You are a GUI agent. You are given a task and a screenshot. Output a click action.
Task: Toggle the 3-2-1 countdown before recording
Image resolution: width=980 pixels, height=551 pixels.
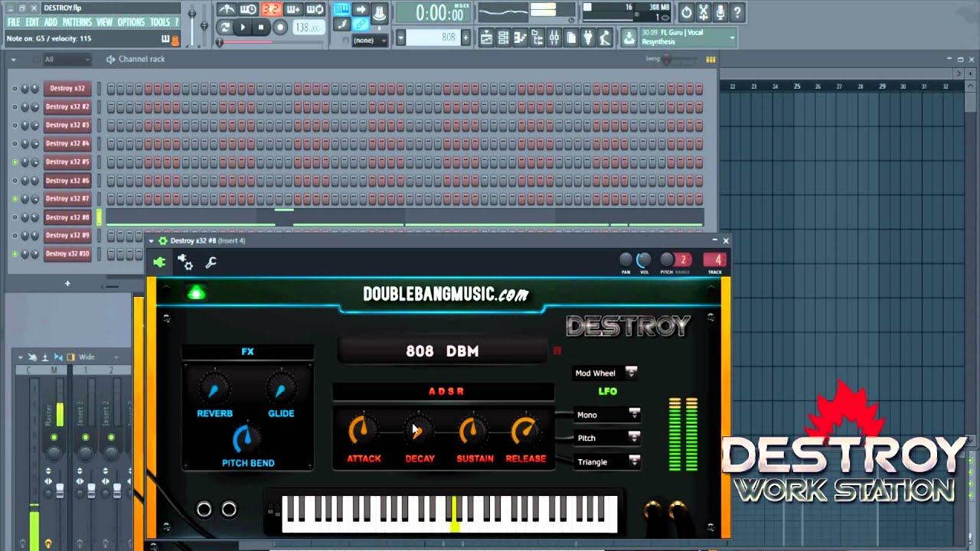[x=271, y=9]
